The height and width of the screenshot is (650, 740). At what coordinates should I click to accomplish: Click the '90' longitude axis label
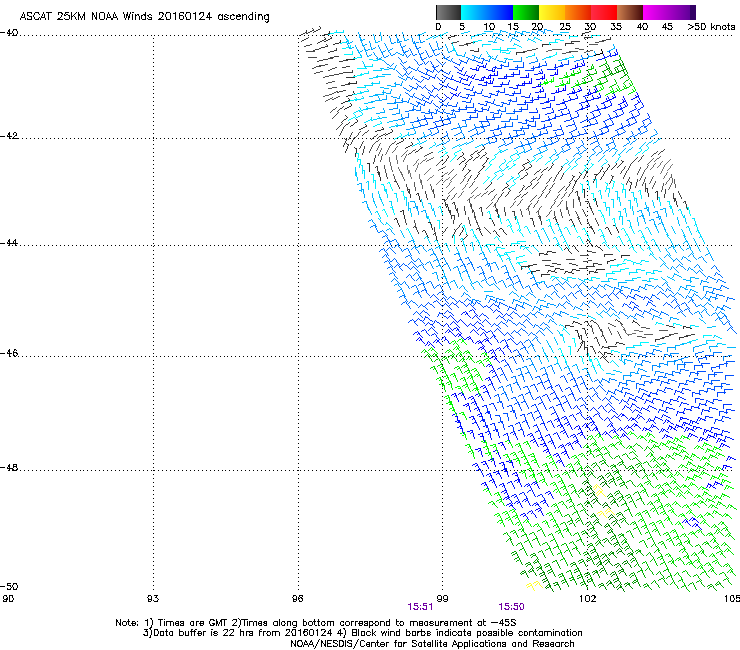click(8, 599)
